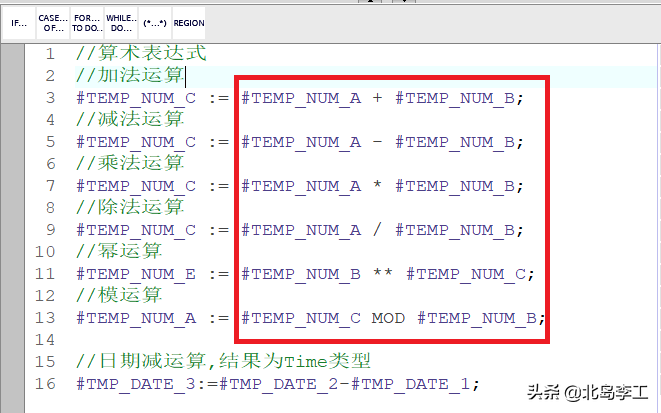The width and height of the screenshot is (661, 413).
Task: Click the //乘法运算 comment
Action: pos(130,163)
